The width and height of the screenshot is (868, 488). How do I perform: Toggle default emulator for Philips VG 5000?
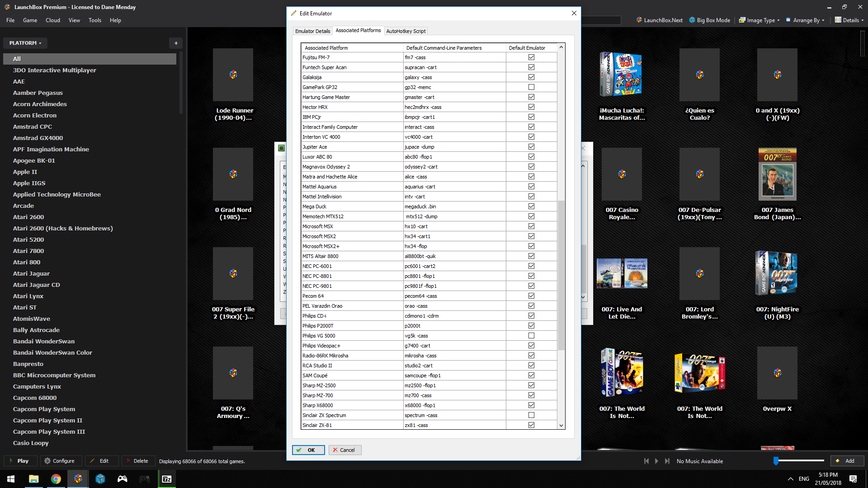[531, 336]
